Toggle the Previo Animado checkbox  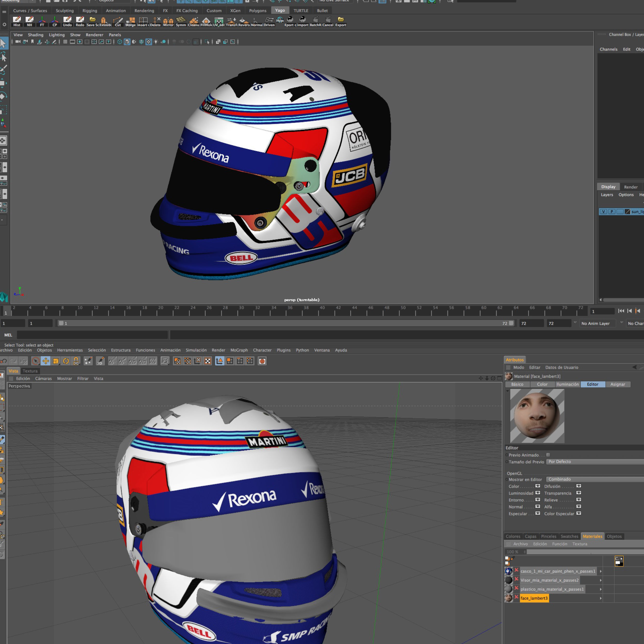pyautogui.click(x=548, y=455)
